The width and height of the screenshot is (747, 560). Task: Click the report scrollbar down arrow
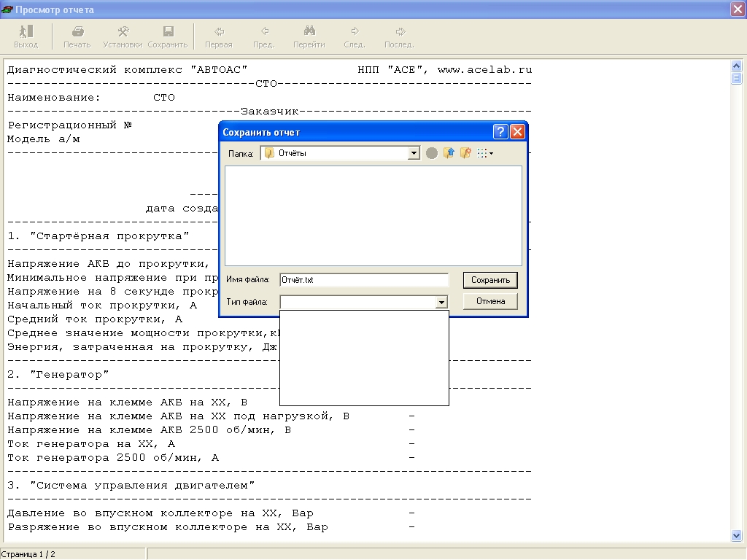736,535
